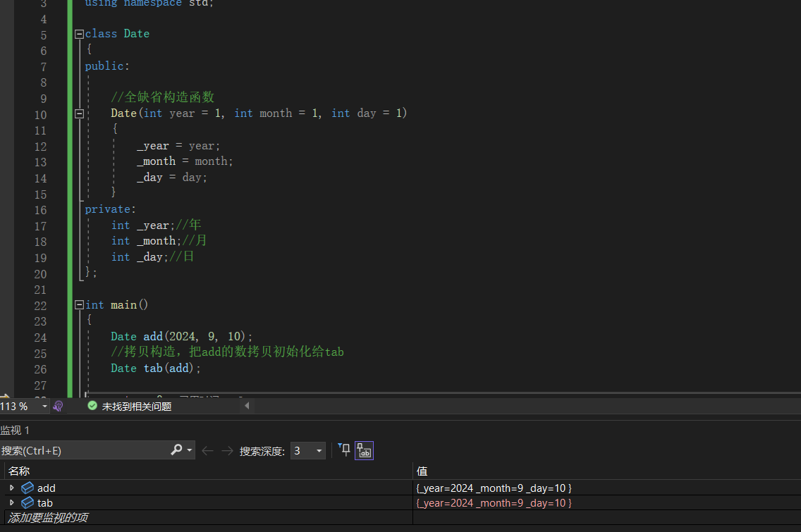This screenshot has height=532, width=801.
Task: Click the 'int main()' declaration
Action: pyautogui.click(x=116, y=305)
